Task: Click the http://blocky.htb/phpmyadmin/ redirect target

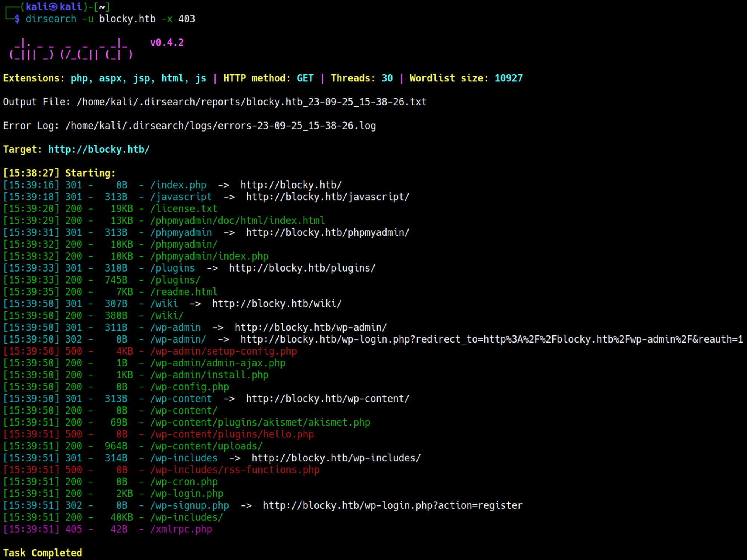Action: (328, 232)
